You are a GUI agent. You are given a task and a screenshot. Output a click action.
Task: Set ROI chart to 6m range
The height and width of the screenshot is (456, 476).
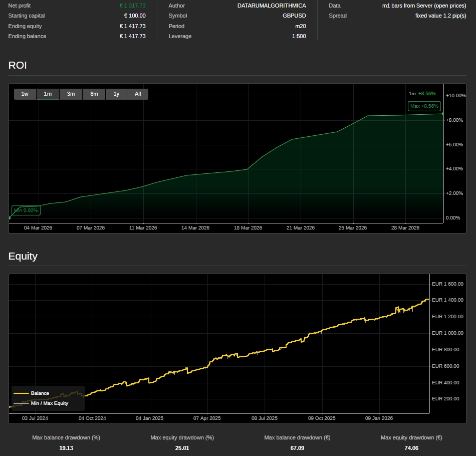pyautogui.click(x=94, y=94)
